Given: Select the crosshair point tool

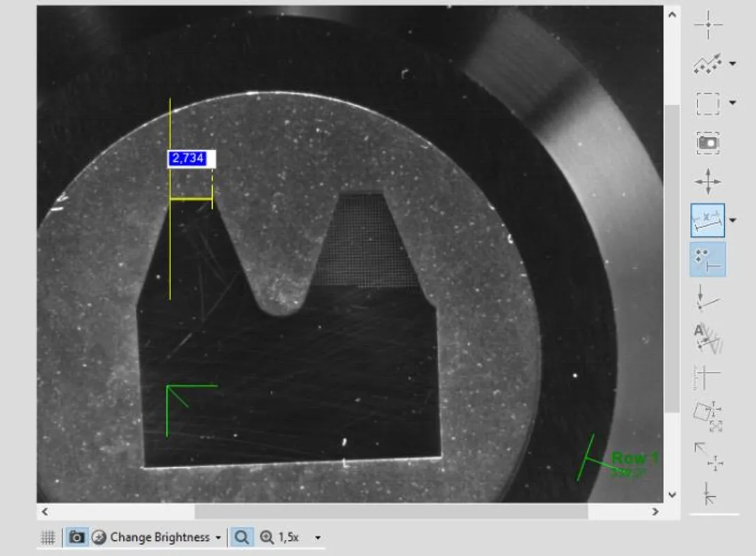Looking at the screenshot, I should [x=708, y=24].
